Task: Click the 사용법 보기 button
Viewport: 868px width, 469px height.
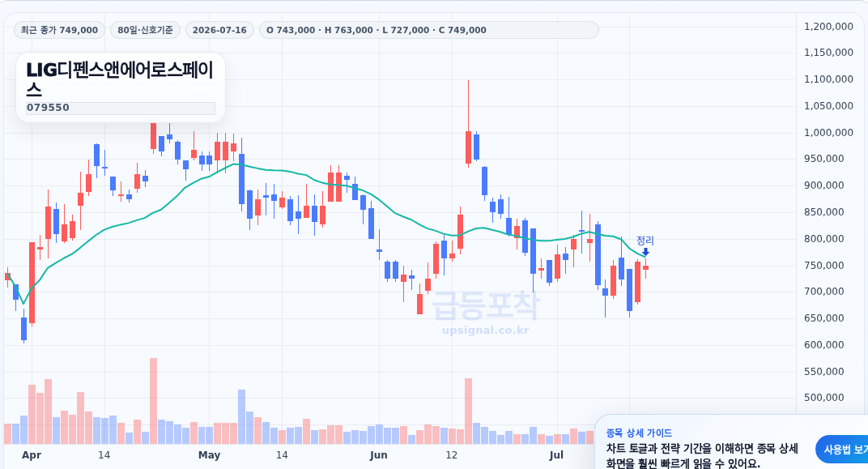Action: [842, 450]
